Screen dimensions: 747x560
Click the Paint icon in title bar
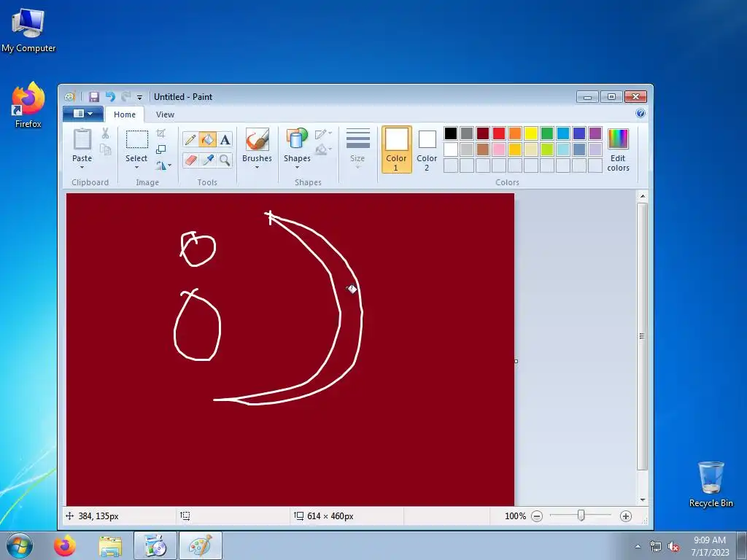tap(69, 97)
